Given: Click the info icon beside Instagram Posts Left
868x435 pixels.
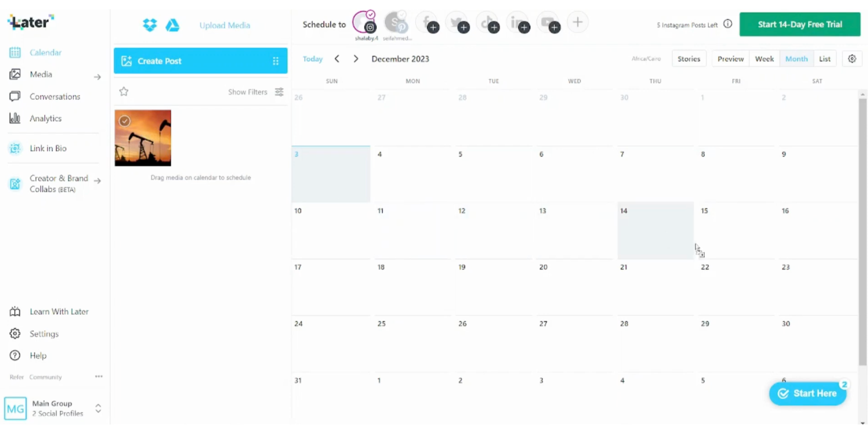Looking at the screenshot, I should [x=728, y=24].
